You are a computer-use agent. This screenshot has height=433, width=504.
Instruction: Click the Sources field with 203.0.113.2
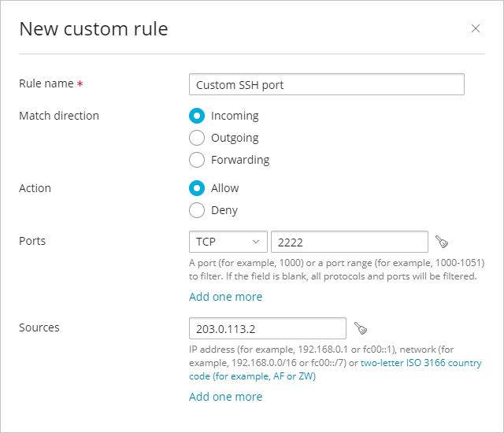click(x=268, y=328)
